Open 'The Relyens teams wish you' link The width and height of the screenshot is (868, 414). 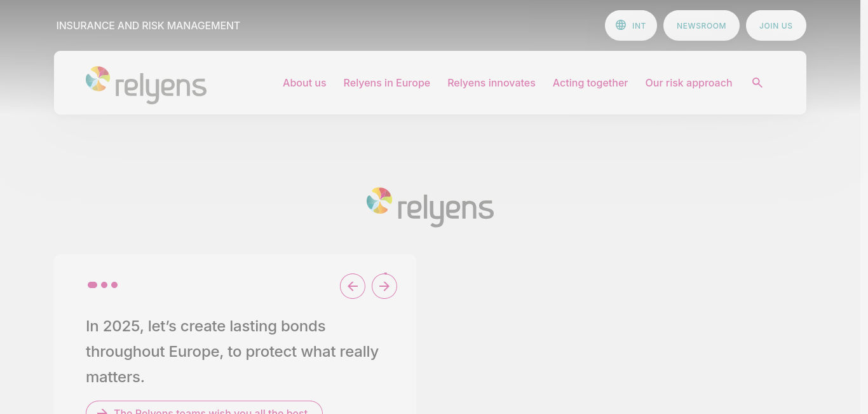point(204,408)
